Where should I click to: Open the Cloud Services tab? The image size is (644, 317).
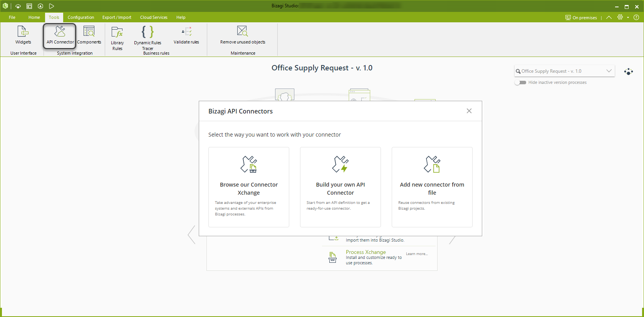click(154, 17)
